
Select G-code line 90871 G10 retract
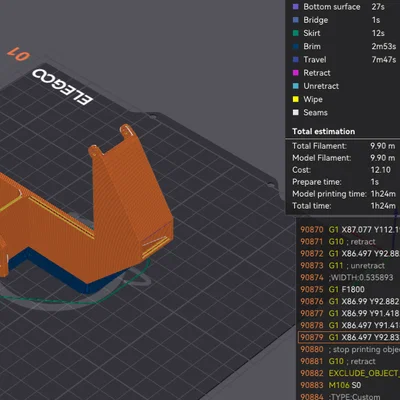349,242
